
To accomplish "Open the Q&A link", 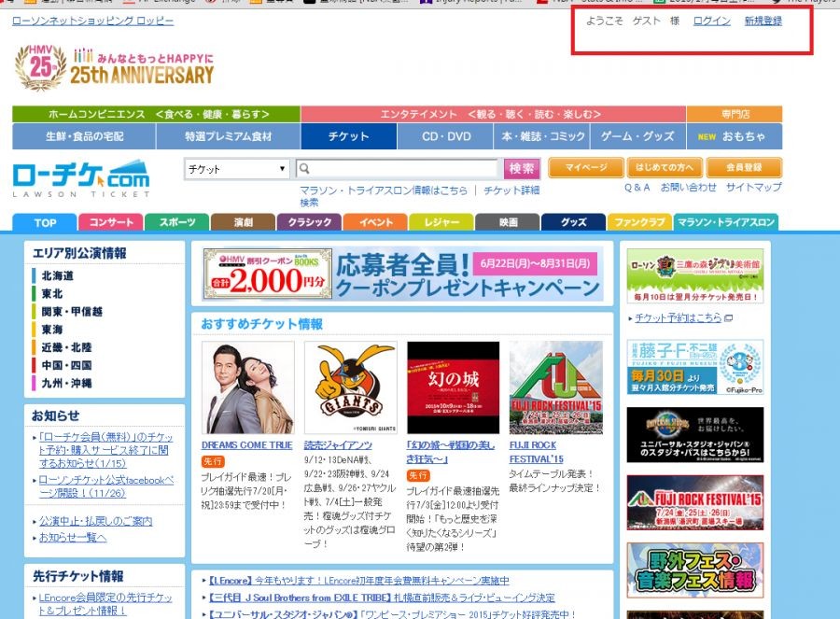I will pyautogui.click(x=637, y=188).
